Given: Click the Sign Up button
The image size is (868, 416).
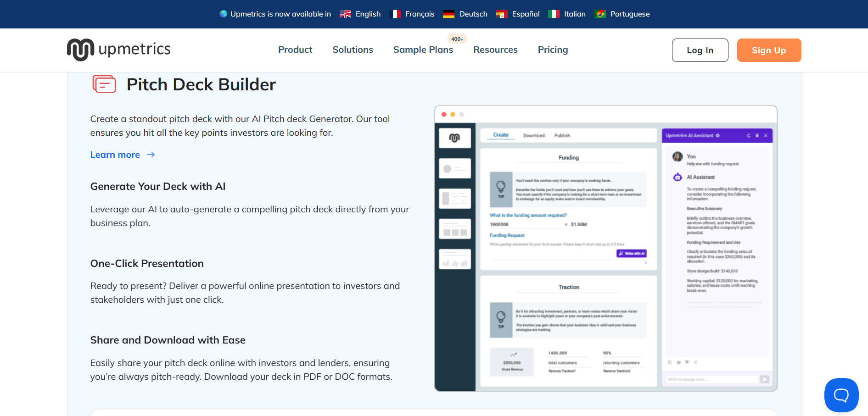Looking at the screenshot, I should pyautogui.click(x=769, y=50).
